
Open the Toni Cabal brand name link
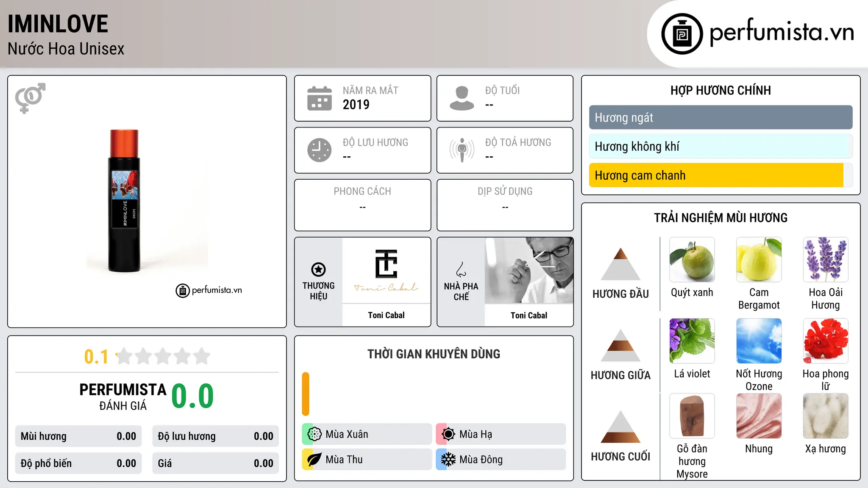(x=386, y=315)
